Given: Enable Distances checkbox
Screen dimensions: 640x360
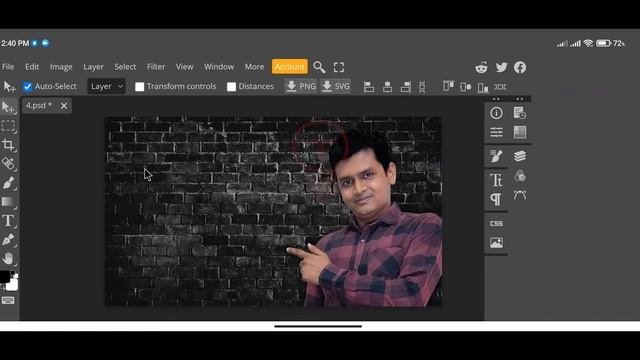Looking at the screenshot, I should pos(231,87).
